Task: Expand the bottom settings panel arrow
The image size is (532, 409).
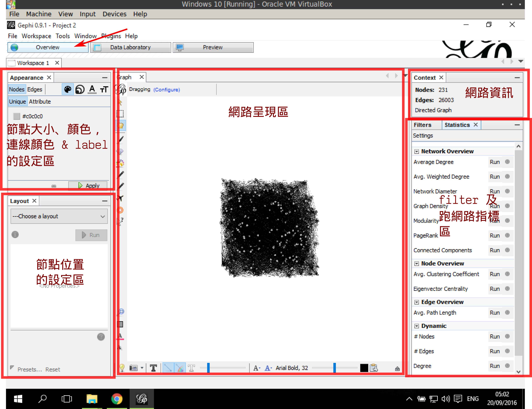Action: [397, 369]
